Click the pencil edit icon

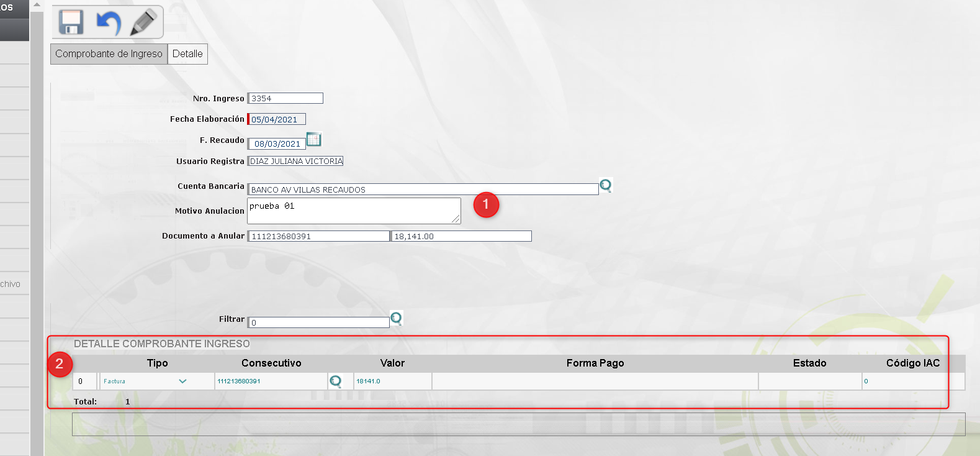tap(143, 22)
